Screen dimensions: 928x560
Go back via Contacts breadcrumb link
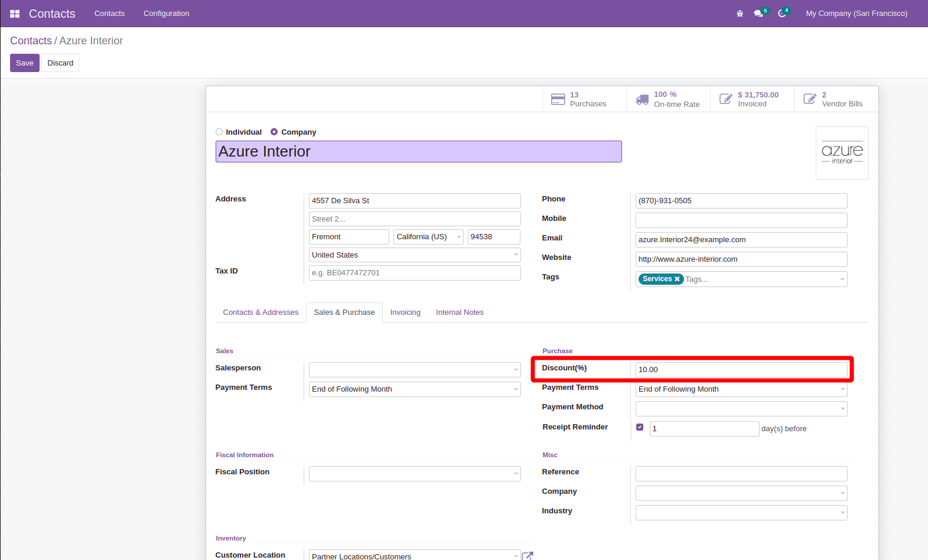[x=31, y=41]
